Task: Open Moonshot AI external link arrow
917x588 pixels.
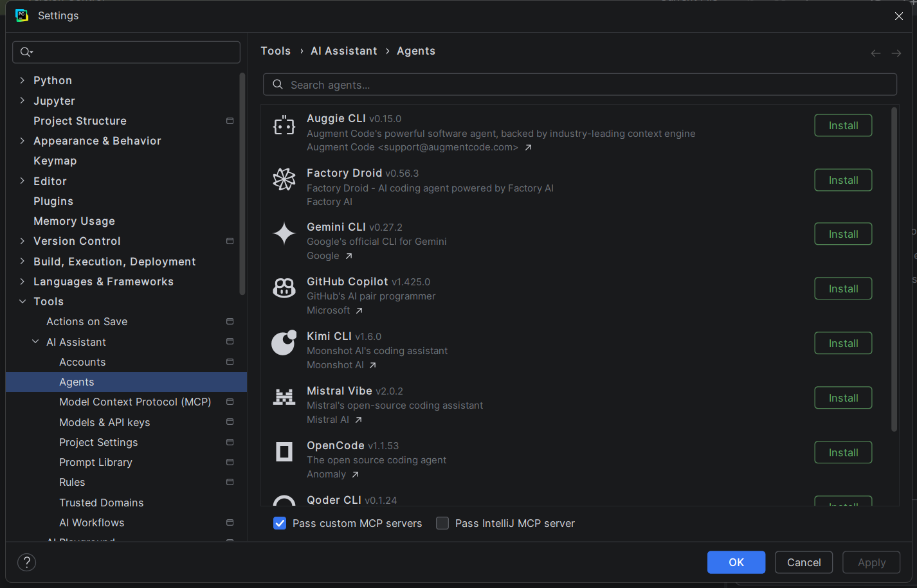Action: tap(372, 366)
